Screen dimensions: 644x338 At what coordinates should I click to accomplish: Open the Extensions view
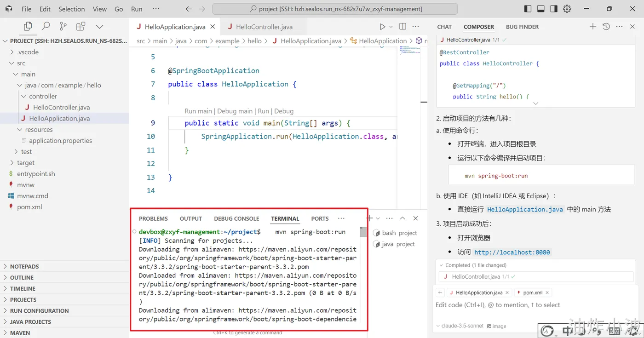coord(81,26)
